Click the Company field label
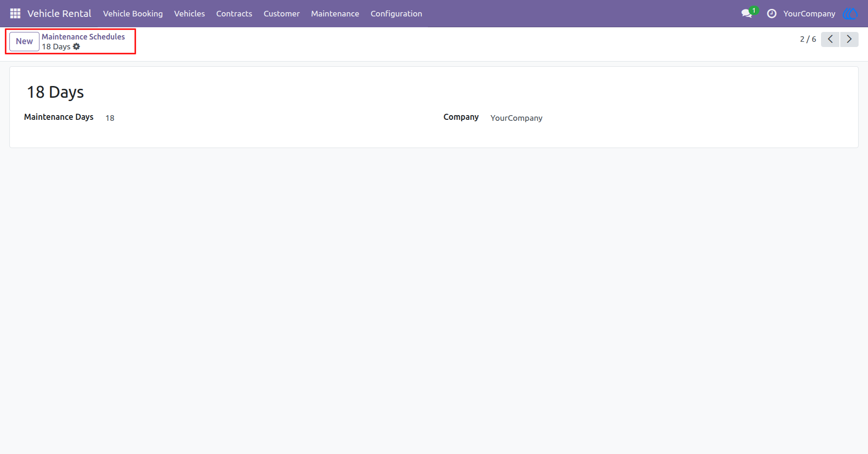 [x=461, y=117]
